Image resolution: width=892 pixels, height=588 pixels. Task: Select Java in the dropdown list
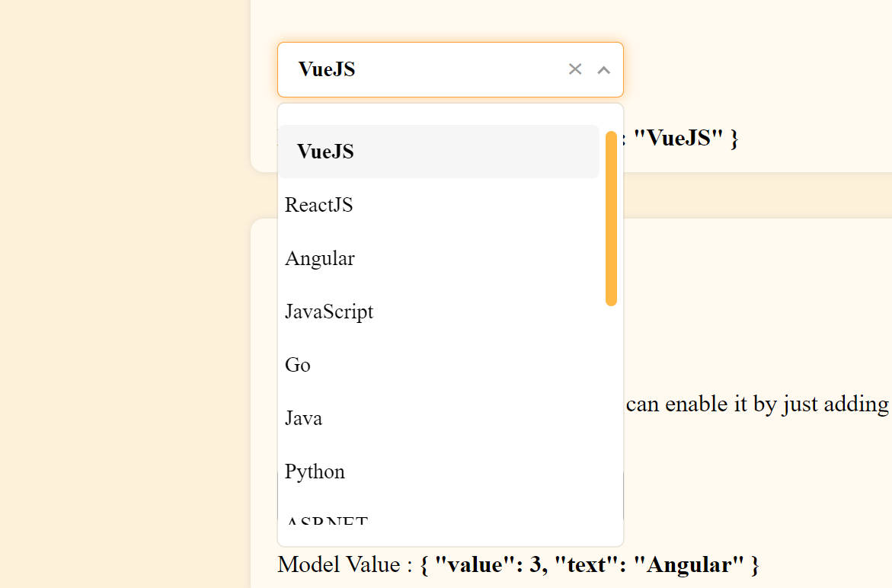(303, 418)
